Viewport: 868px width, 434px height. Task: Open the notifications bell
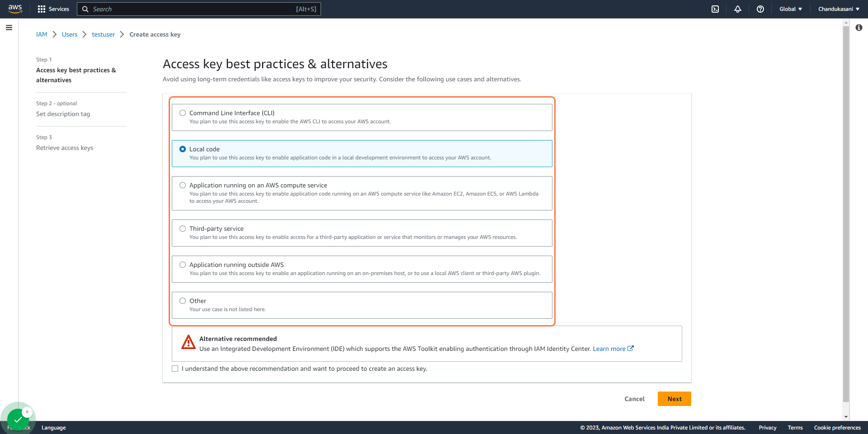738,9
